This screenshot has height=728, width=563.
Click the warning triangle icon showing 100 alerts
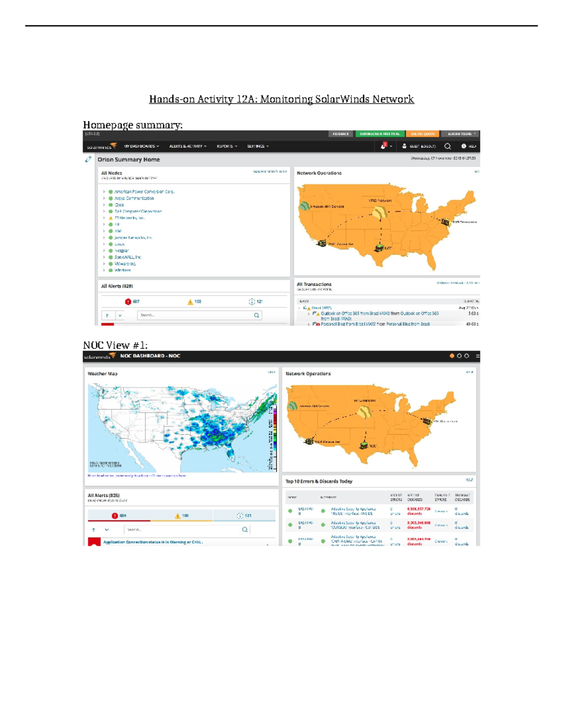tap(190, 301)
